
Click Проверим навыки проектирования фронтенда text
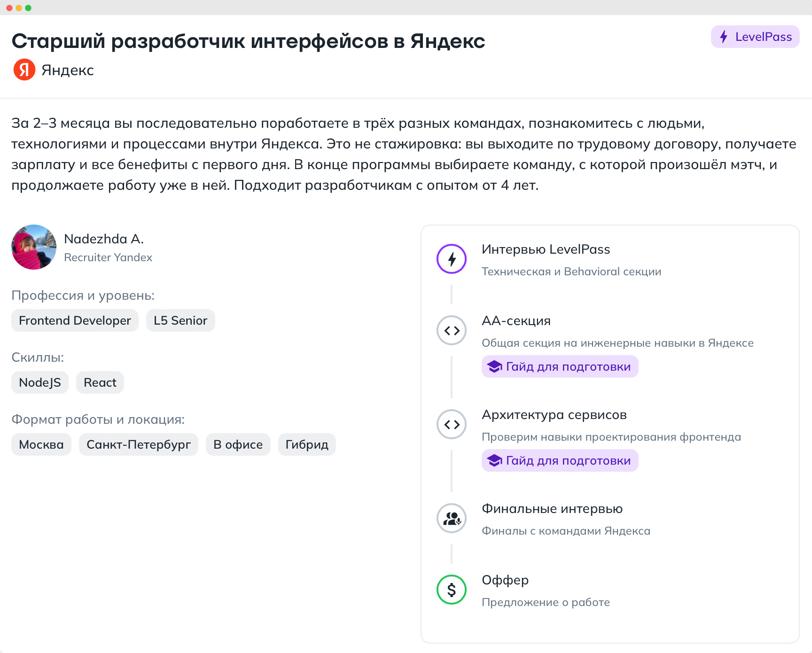click(x=611, y=437)
